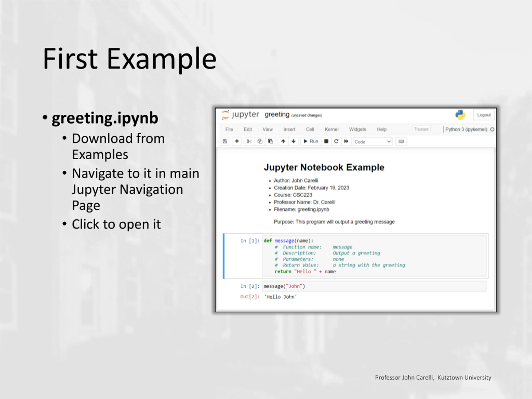Open the Kernel menu
This screenshot has width=532, height=399.
coord(331,129)
